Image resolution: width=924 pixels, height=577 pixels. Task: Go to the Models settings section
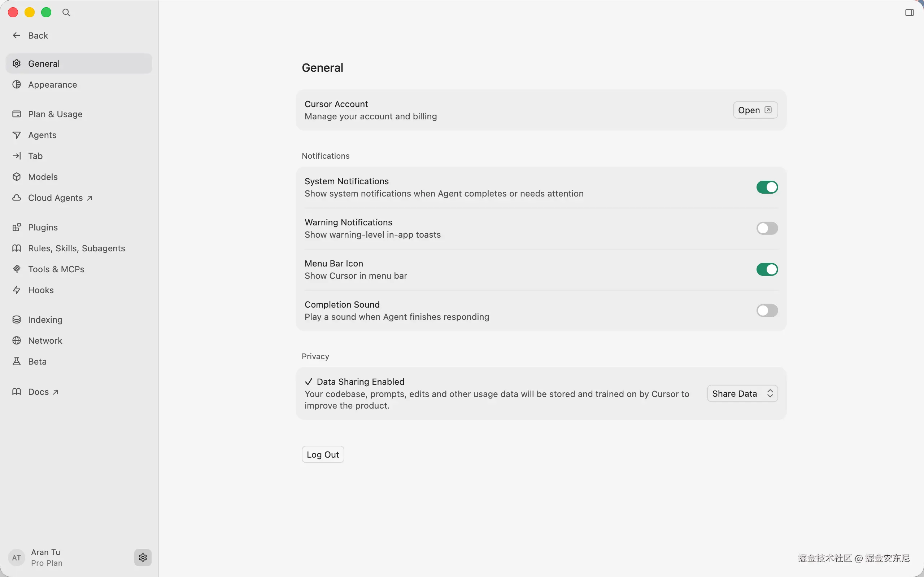pos(43,177)
